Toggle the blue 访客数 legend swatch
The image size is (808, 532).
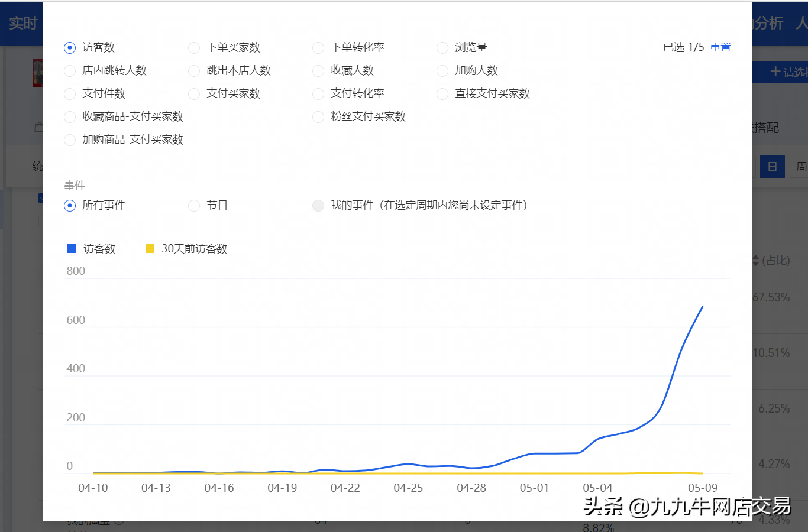(x=72, y=249)
